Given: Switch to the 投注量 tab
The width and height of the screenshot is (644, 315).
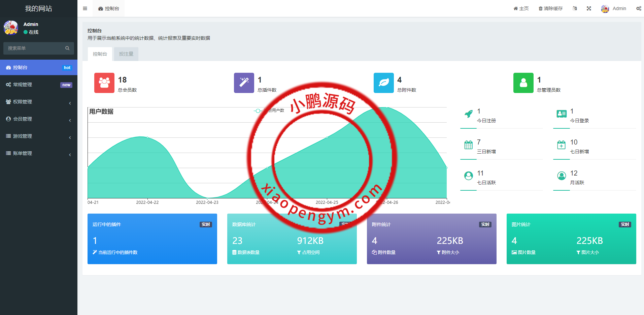Looking at the screenshot, I should coord(126,54).
